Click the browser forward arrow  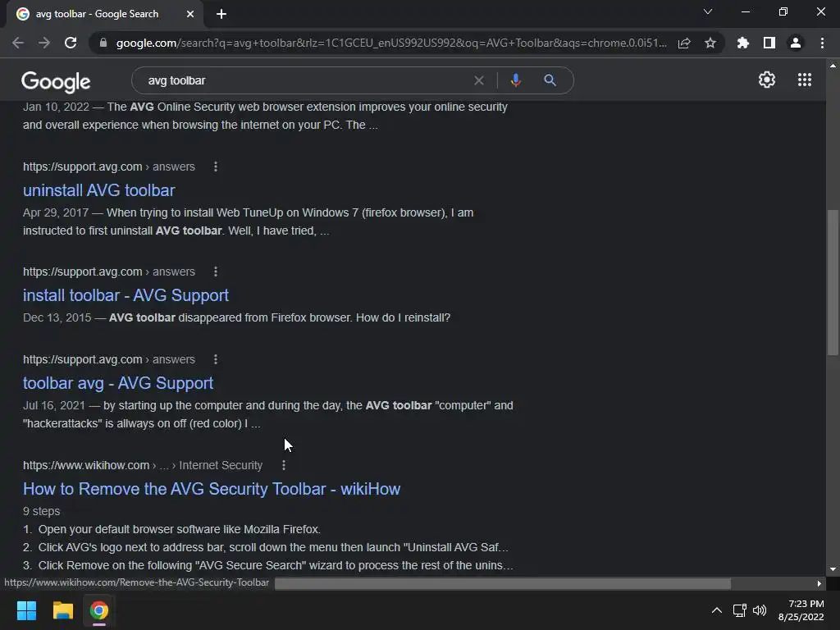(x=44, y=43)
